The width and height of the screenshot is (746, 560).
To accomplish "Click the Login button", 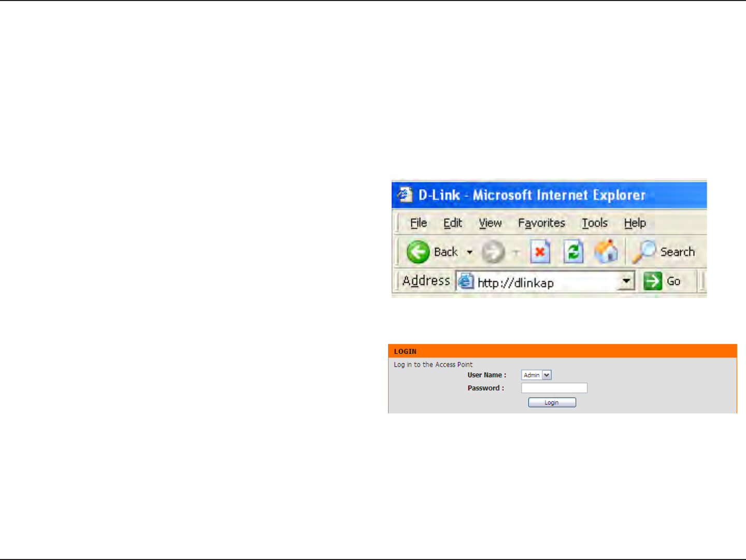I will [x=552, y=403].
